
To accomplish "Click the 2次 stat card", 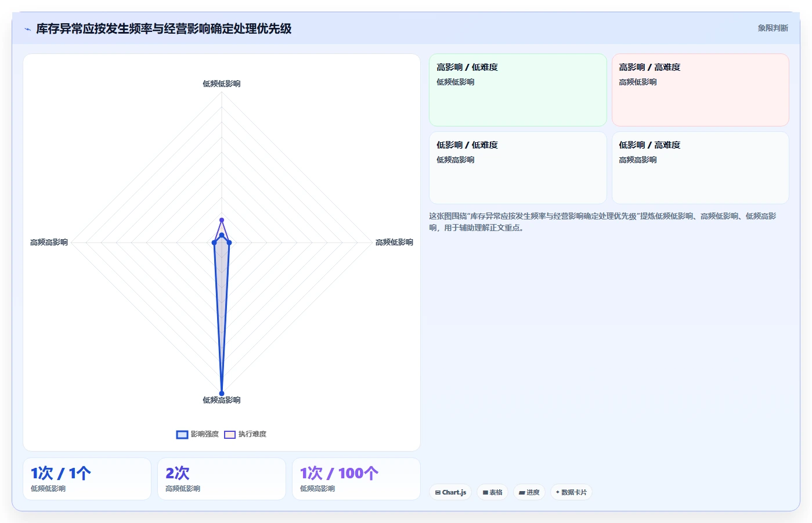I will point(222,479).
